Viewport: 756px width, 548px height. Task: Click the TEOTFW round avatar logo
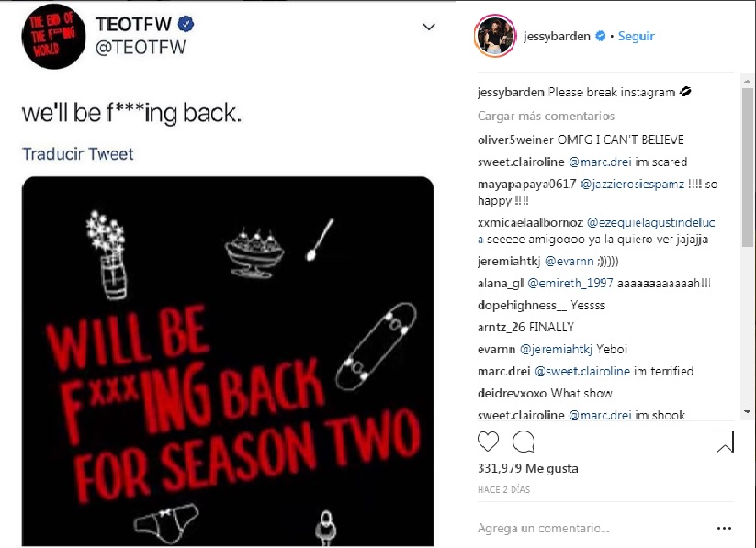click(53, 36)
